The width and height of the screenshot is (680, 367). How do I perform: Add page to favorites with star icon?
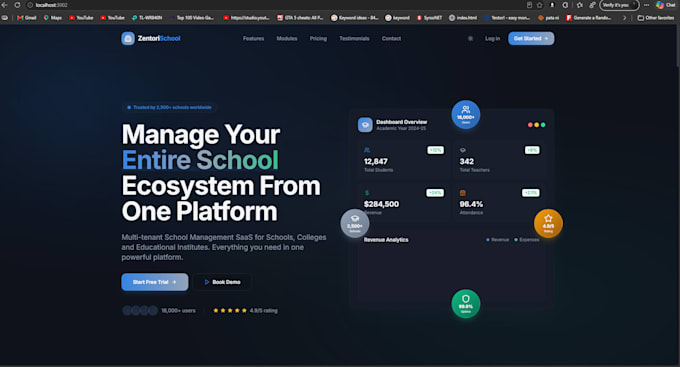click(x=540, y=5)
